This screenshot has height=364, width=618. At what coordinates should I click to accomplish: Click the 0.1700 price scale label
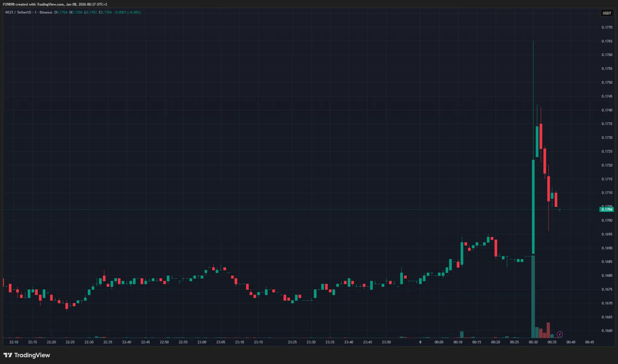[x=607, y=220]
